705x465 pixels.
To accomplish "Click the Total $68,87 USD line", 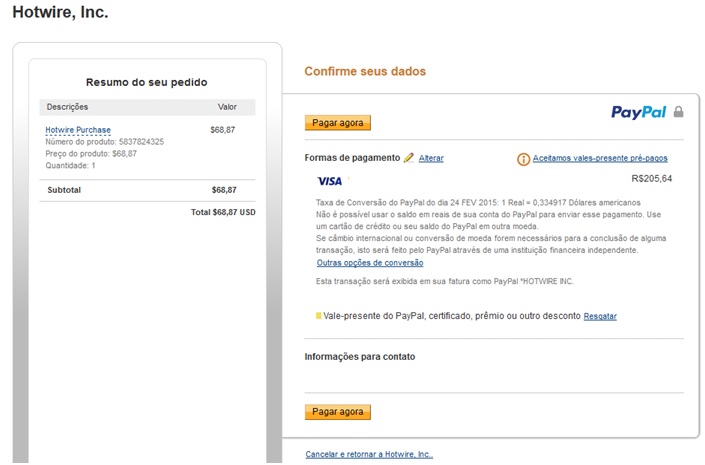I will (x=223, y=212).
